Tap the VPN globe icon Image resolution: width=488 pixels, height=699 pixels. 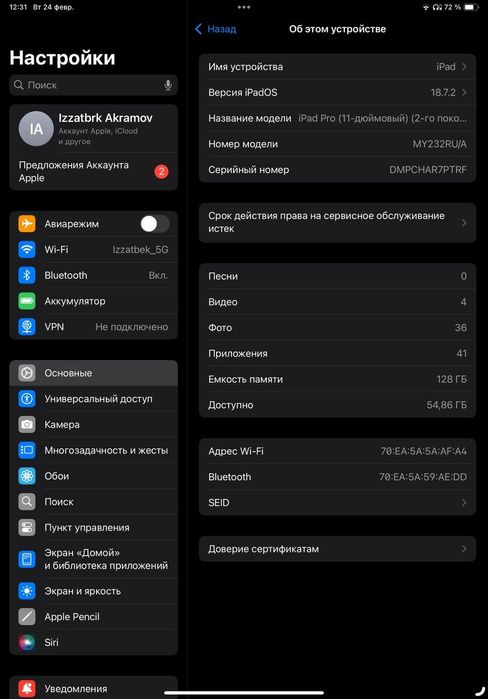tap(27, 327)
